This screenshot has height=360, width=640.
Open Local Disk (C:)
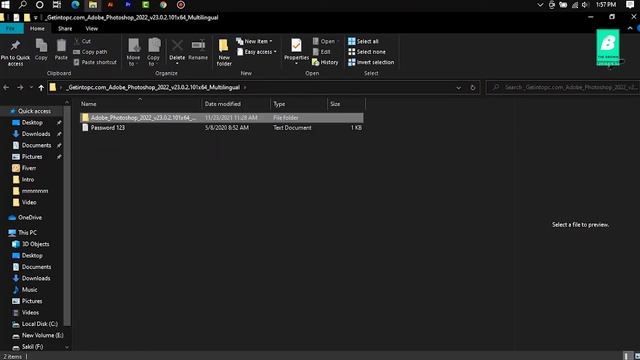coord(40,324)
